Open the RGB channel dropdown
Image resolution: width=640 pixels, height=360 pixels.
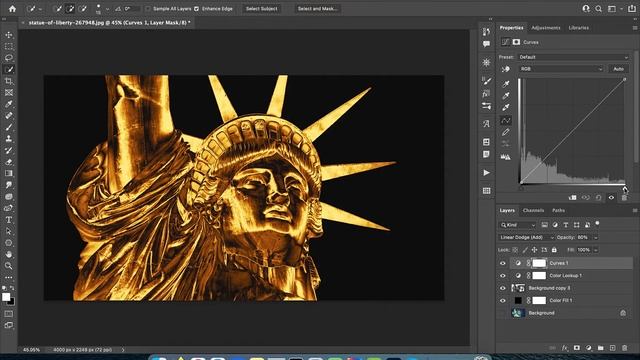click(x=561, y=69)
